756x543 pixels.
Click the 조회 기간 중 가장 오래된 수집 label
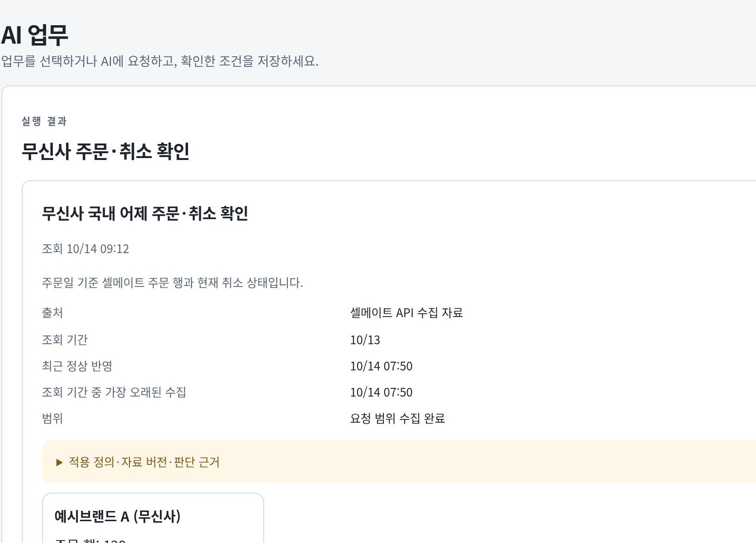coord(114,392)
